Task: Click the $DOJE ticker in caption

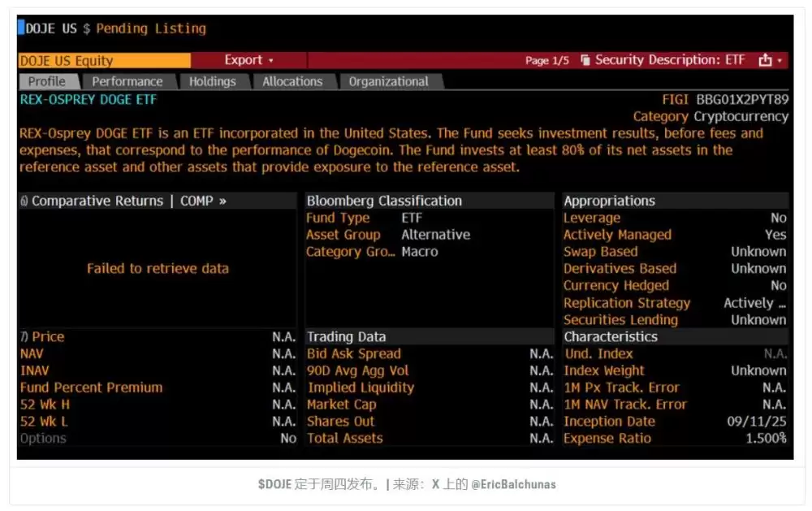Action: [x=275, y=484]
